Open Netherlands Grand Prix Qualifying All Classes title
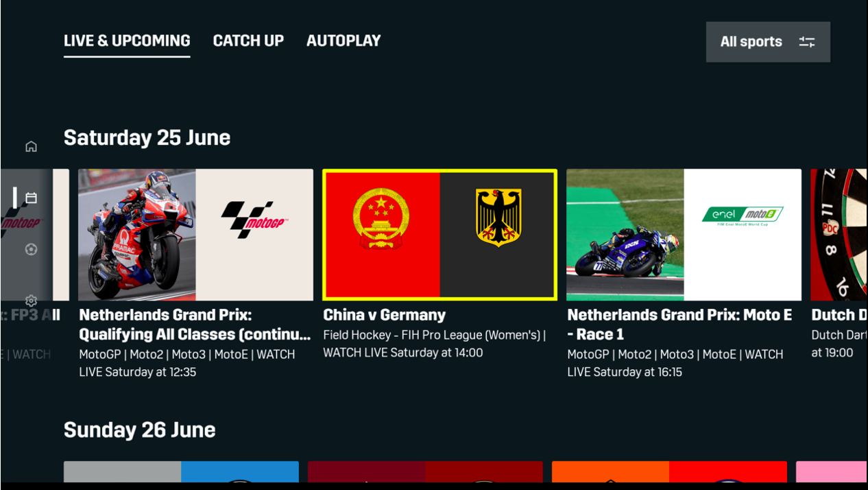The width and height of the screenshot is (868, 490). click(195, 325)
